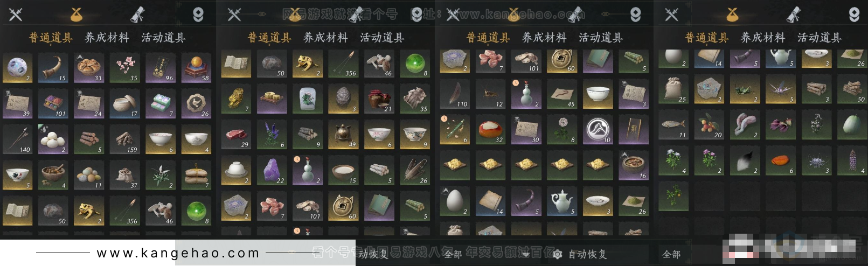
Task: Expand the 全部 filter in the rightmost panel
Action: (671, 254)
